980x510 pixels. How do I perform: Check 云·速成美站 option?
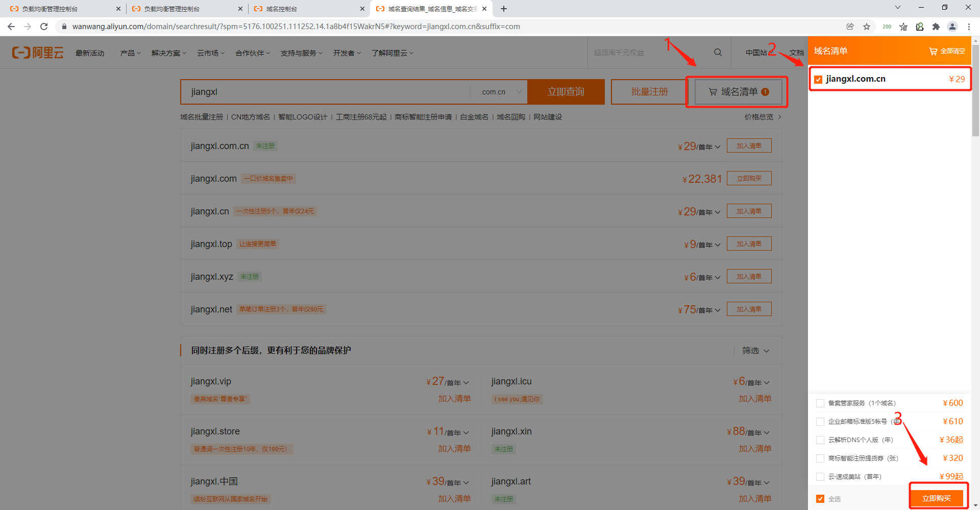[820, 477]
